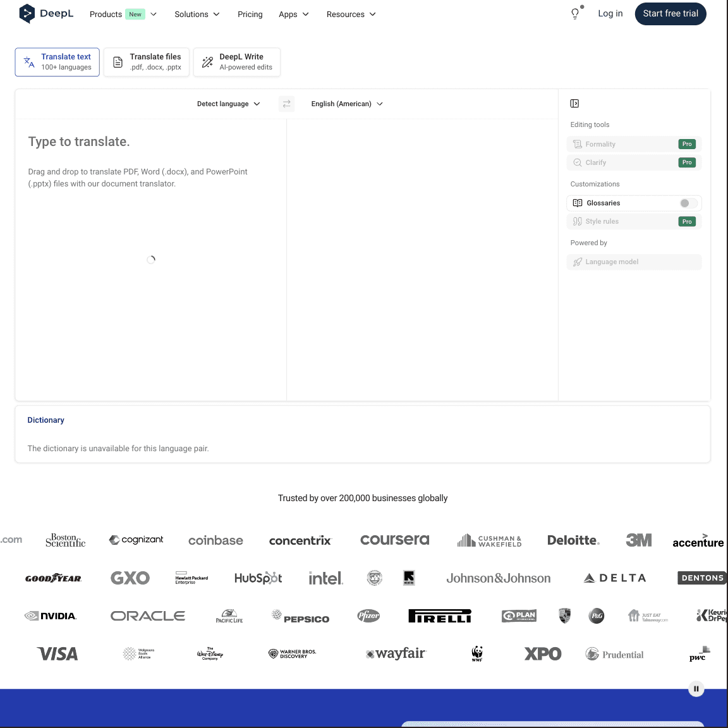Open the Pricing page
Viewport: 728px width, 728px height.
[250, 15]
